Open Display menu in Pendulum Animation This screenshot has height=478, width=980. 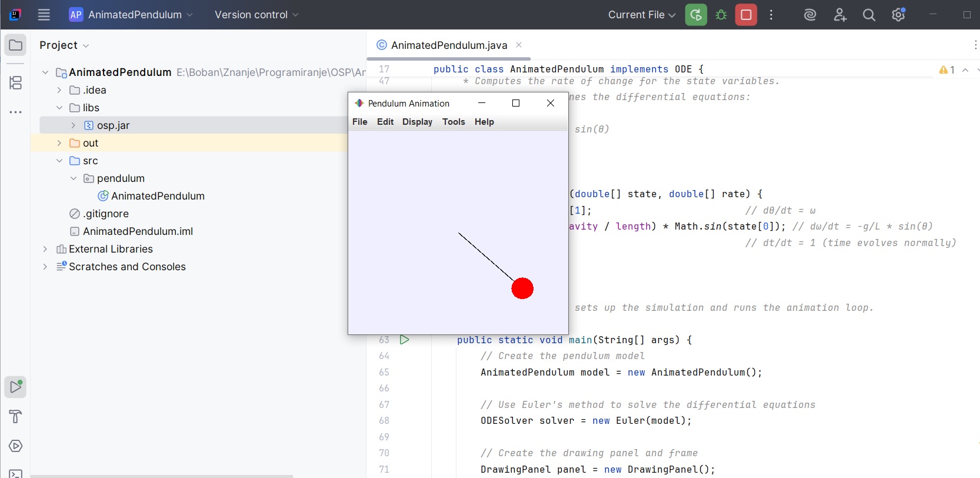pyautogui.click(x=417, y=122)
